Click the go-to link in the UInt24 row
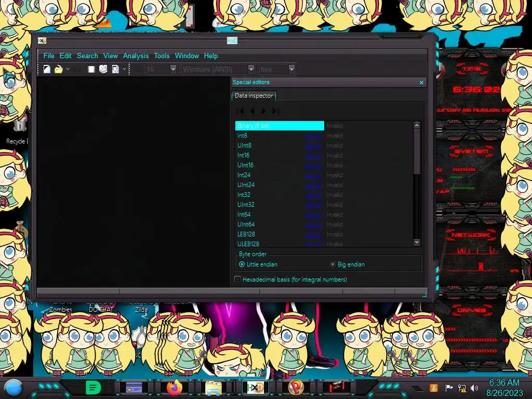532x399 pixels. 313,185
